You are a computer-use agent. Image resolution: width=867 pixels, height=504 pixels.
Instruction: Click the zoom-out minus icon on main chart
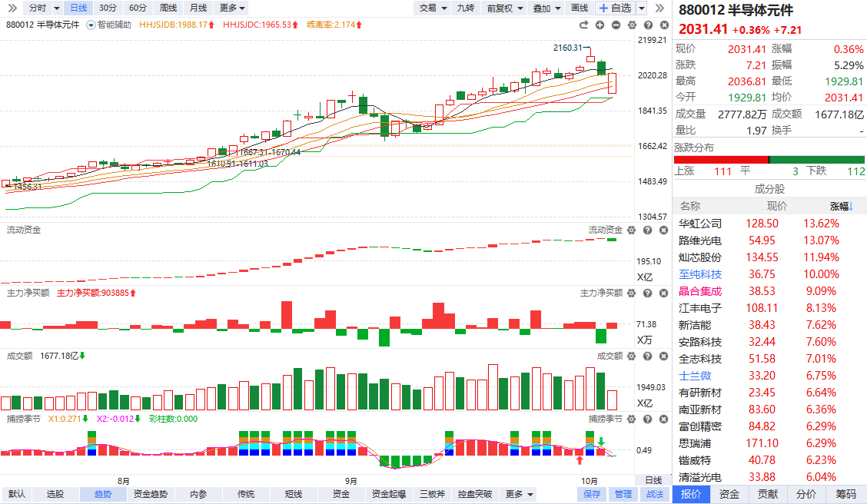coord(617,25)
